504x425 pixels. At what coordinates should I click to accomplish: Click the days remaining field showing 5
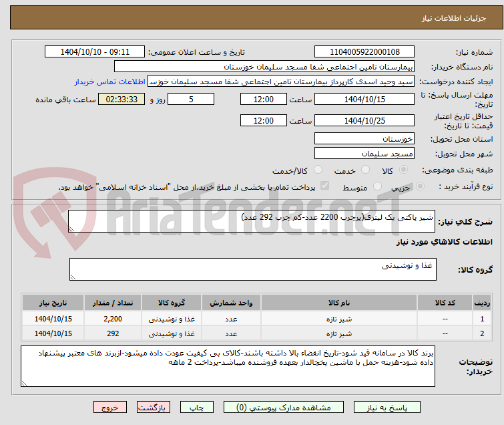pos(191,99)
